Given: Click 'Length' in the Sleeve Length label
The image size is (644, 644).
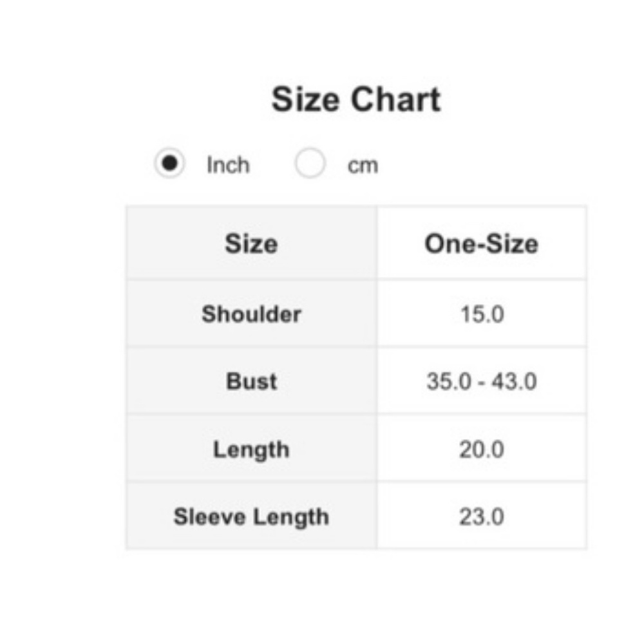Looking at the screenshot, I should [x=290, y=516].
